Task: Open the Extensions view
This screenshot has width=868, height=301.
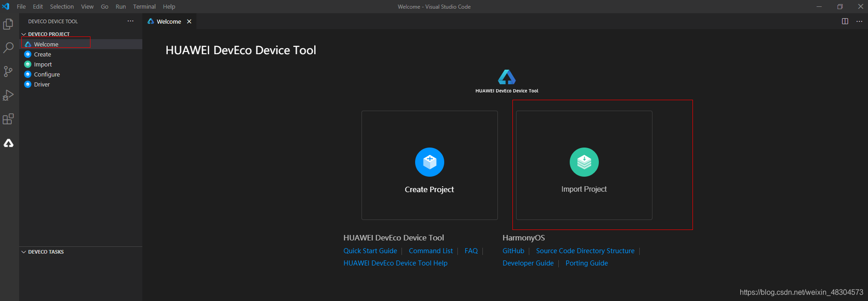Action: (x=8, y=119)
